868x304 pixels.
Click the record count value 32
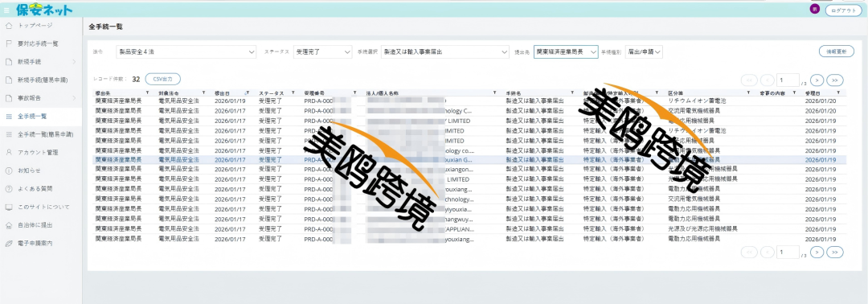136,79
